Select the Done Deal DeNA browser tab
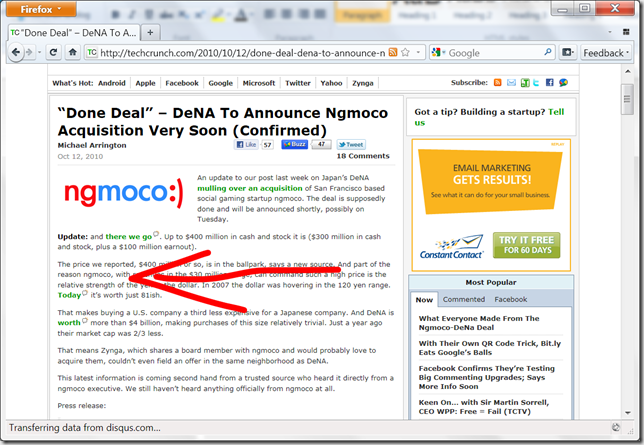Viewport: 644px width, 445px height. (x=74, y=32)
